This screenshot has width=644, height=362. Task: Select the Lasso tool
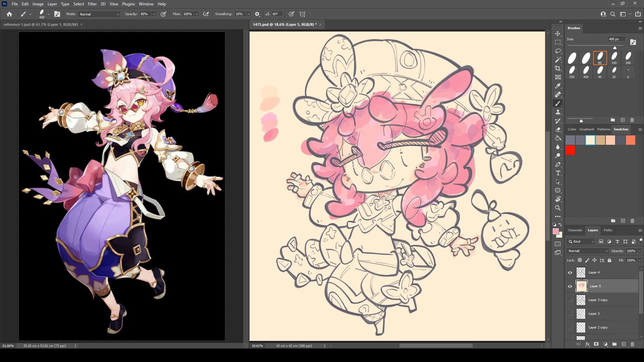point(558,51)
